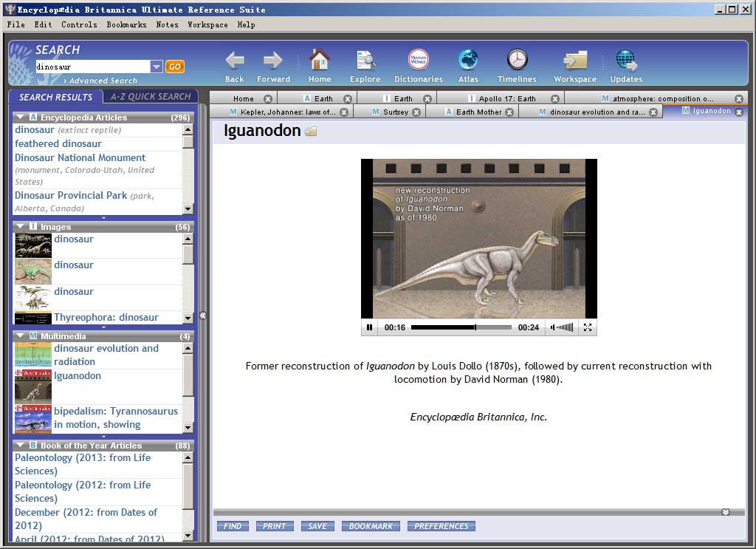
Task: Collapse the Encyclopedia Articles section
Action: (x=20, y=117)
